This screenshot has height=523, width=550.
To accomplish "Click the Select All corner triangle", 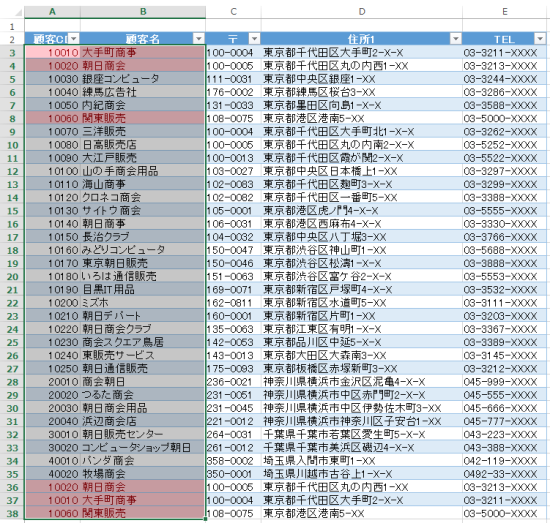I will (x=18, y=13).
